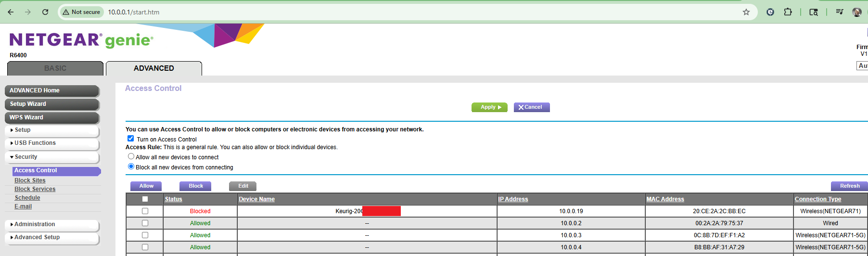Click the Block button above the table
The image size is (868, 256).
tap(196, 186)
